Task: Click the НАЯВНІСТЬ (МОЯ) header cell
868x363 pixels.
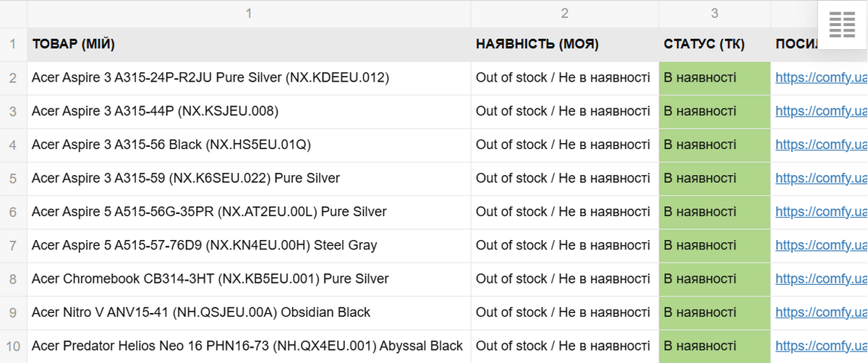Action: [564, 45]
